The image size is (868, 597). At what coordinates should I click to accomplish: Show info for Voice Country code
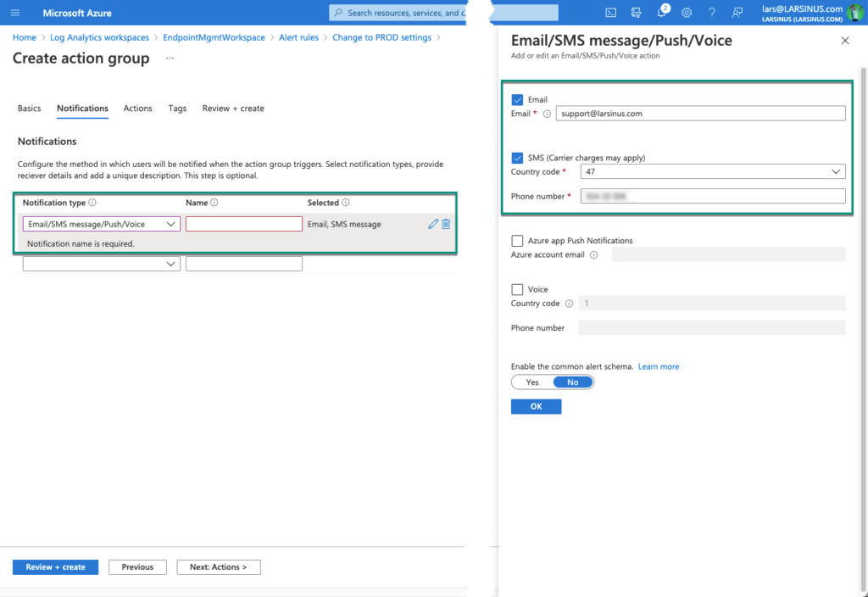point(569,304)
